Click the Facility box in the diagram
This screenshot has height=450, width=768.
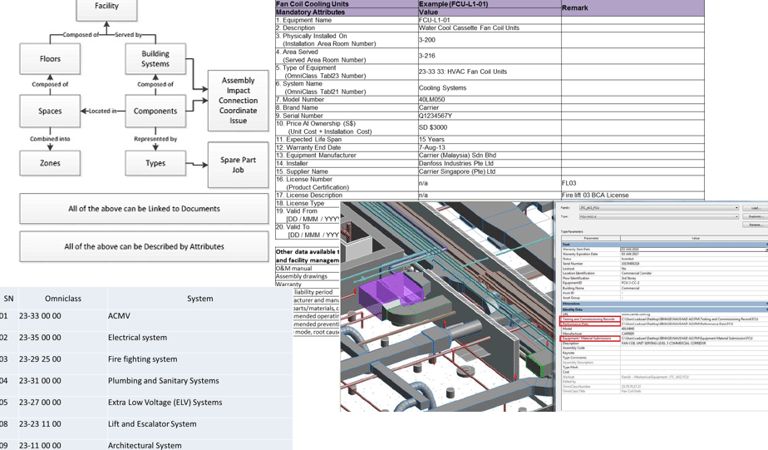point(106,7)
